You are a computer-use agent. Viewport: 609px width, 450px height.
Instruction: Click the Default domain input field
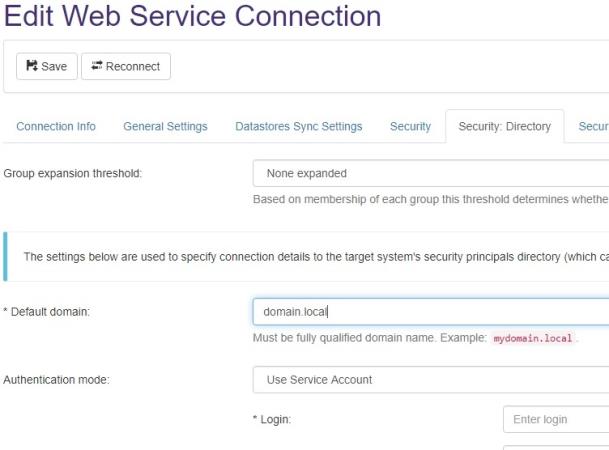[430, 312]
